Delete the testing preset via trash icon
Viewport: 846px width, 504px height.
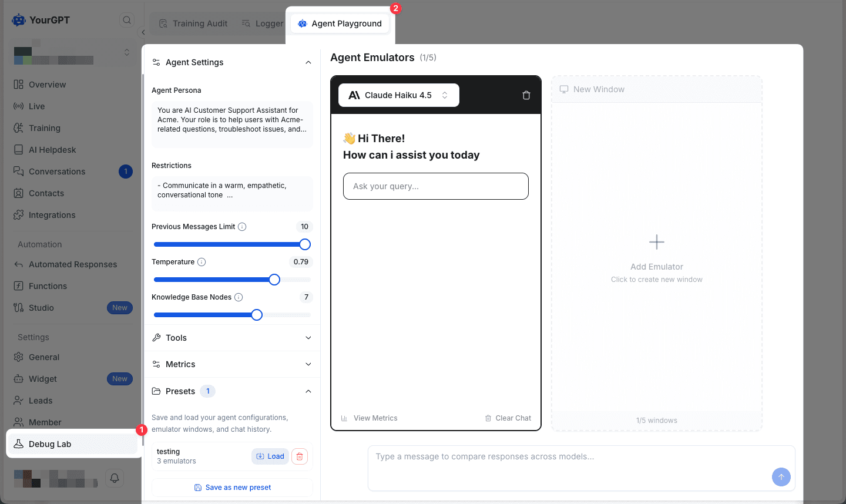[300, 456]
